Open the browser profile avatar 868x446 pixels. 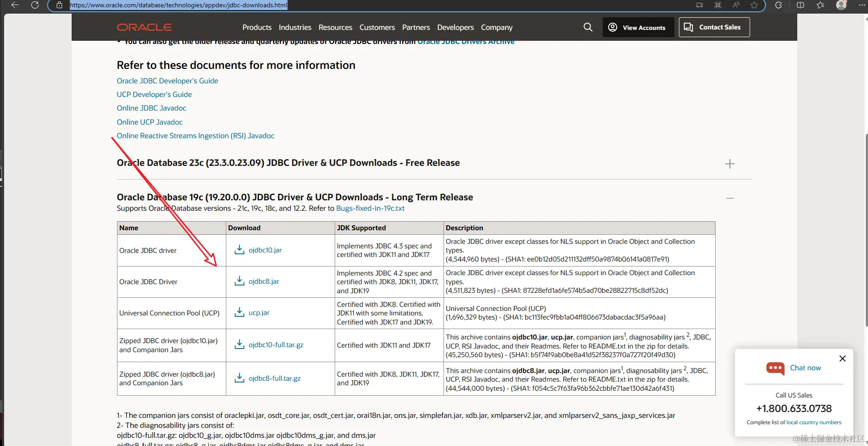(x=841, y=5)
